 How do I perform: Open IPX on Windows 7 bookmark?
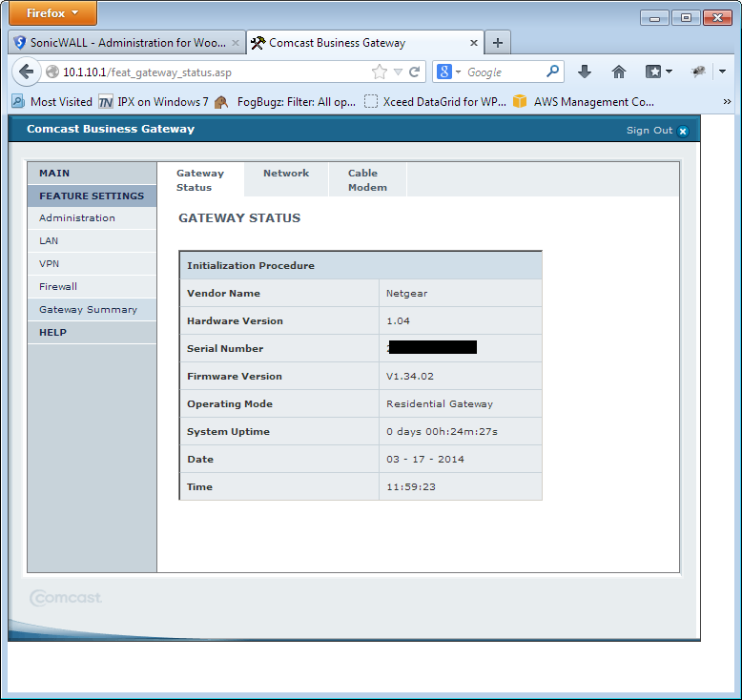point(154,102)
